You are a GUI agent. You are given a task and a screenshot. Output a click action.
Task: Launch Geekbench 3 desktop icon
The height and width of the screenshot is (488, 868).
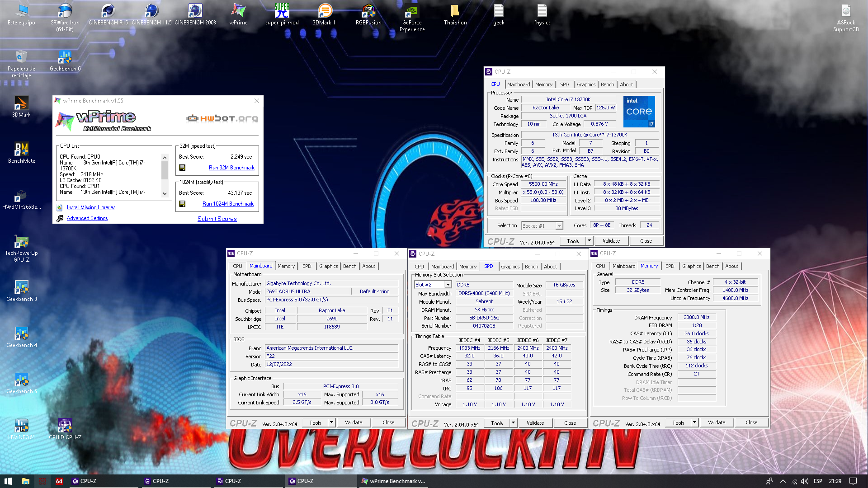(21, 291)
